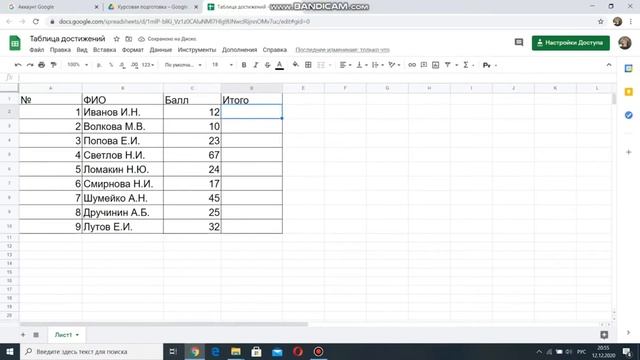
Task: Click the horizontal scrollbar of the sheet
Action: 163,324
